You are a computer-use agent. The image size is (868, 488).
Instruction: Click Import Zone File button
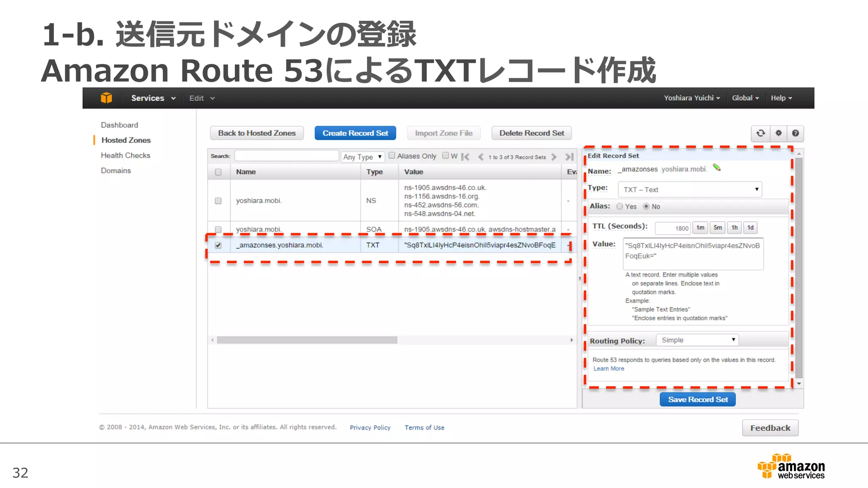tap(444, 133)
